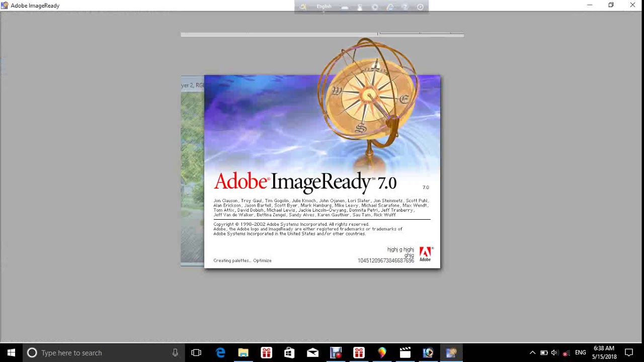Open Task View from the taskbar

(196, 352)
